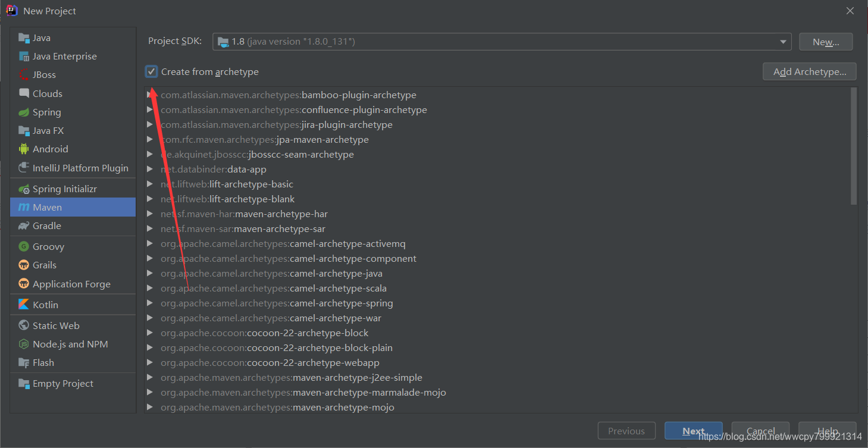Close the New Project dialog
Screen dimensions: 868x448
850,11
